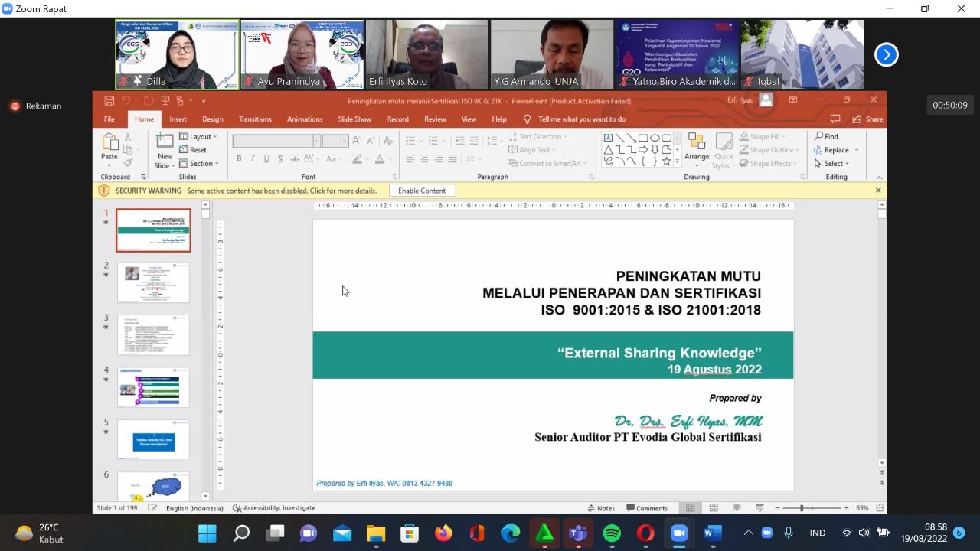Open the Arrange tool in Drawing group
Screen dimensions: 980x551
pyautogui.click(x=696, y=149)
